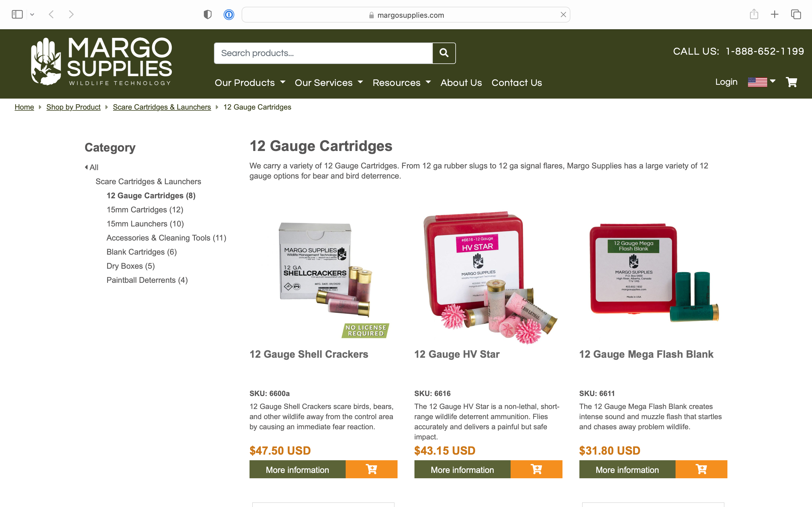
Task: Show Safari tab overview
Action: 796,14
